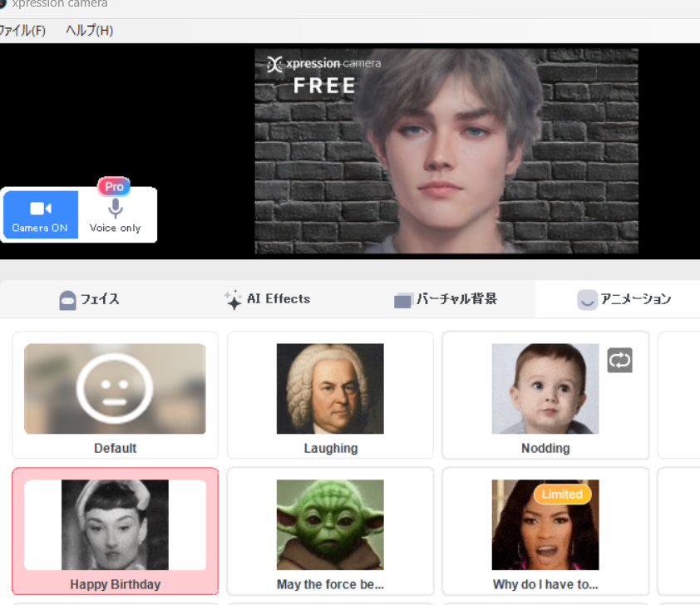Click the microphone icon
Screen dimensions: 700x605
(116, 209)
